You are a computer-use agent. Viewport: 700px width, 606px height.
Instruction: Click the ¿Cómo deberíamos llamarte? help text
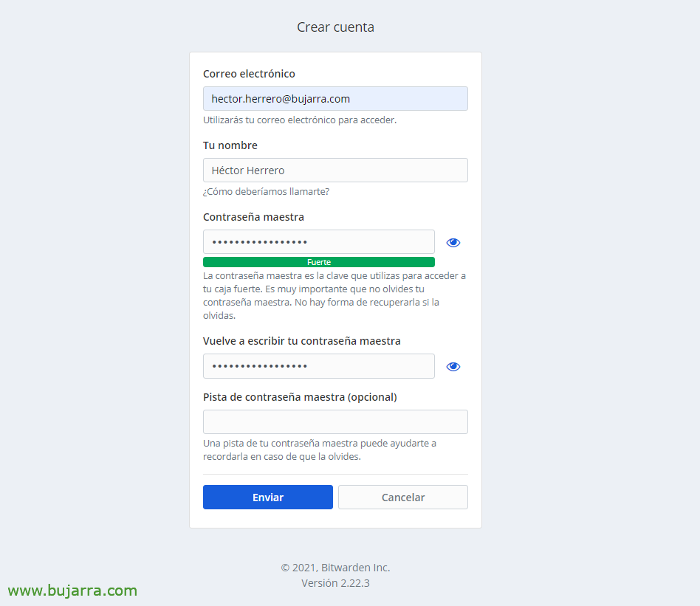[266, 191]
